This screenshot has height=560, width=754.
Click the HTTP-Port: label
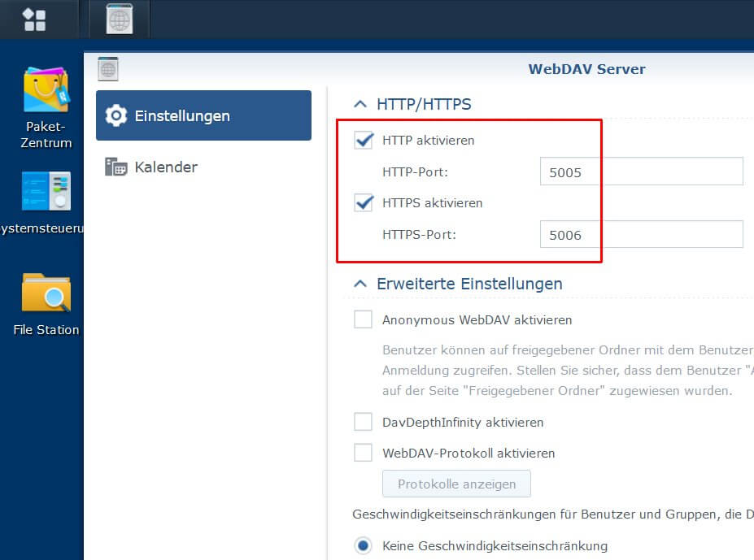tap(415, 172)
